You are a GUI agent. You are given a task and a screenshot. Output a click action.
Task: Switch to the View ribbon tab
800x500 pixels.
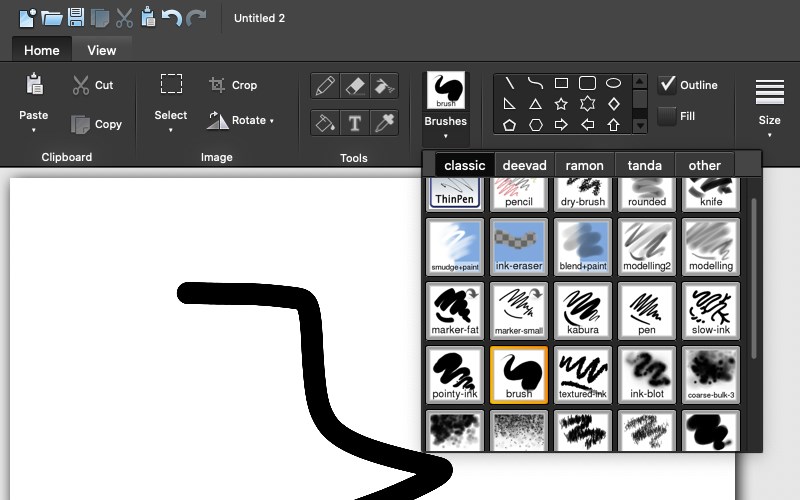102,50
